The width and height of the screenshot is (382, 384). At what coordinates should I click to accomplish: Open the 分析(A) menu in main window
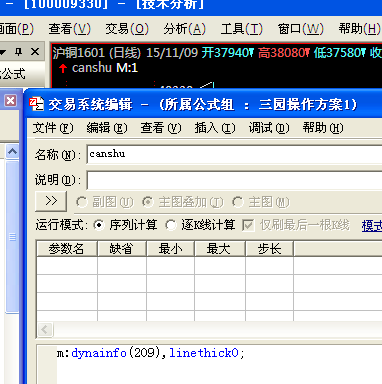pyautogui.click(x=184, y=29)
